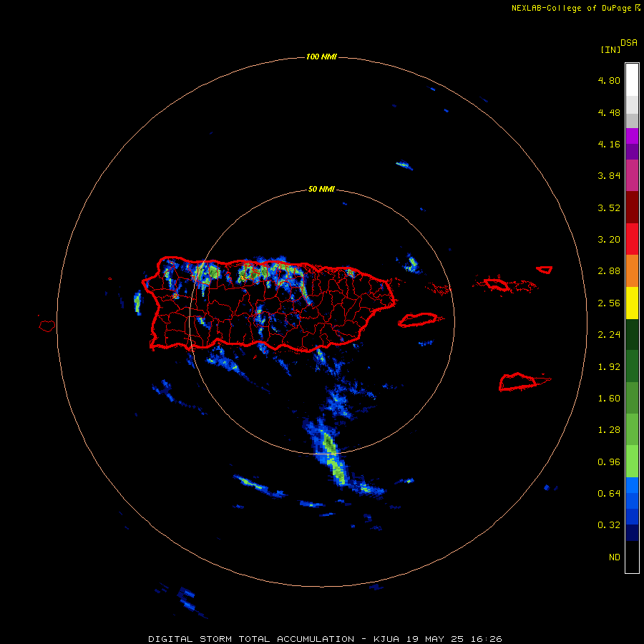Select the 2.88 legend value
The image size is (644, 644).
click(x=609, y=271)
